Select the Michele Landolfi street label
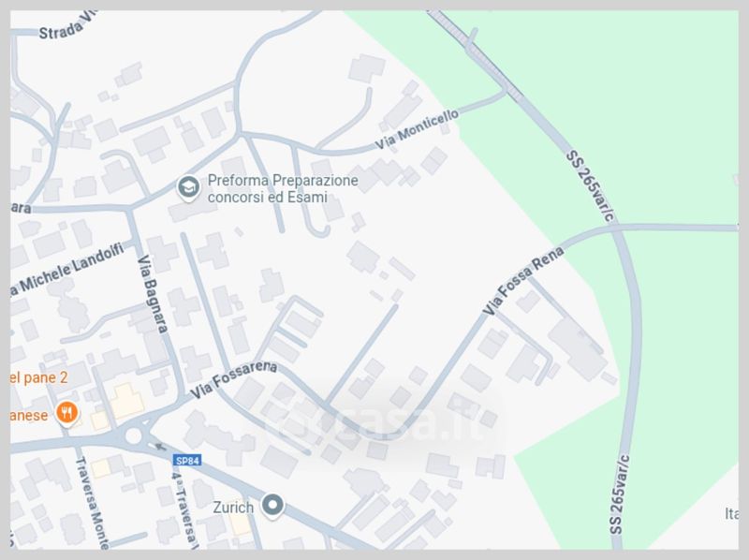The image size is (749, 560). click(x=66, y=270)
